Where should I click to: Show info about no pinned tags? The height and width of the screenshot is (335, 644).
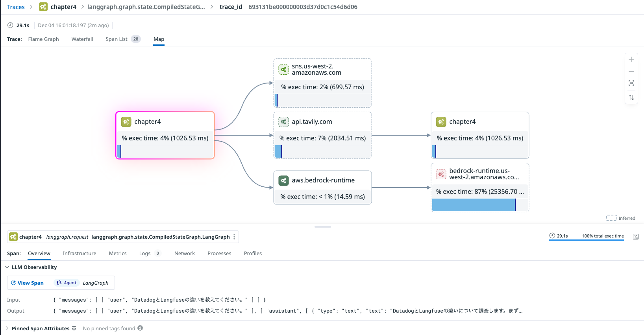pyautogui.click(x=140, y=328)
